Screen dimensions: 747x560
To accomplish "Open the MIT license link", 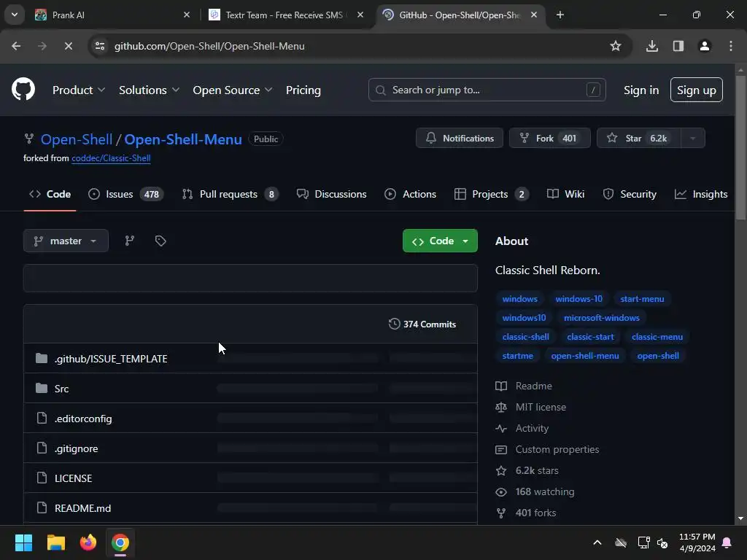I will click(x=541, y=407).
